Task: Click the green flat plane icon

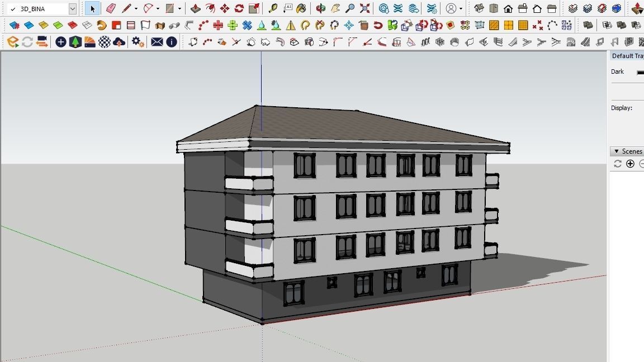Action: tap(58, 26)
